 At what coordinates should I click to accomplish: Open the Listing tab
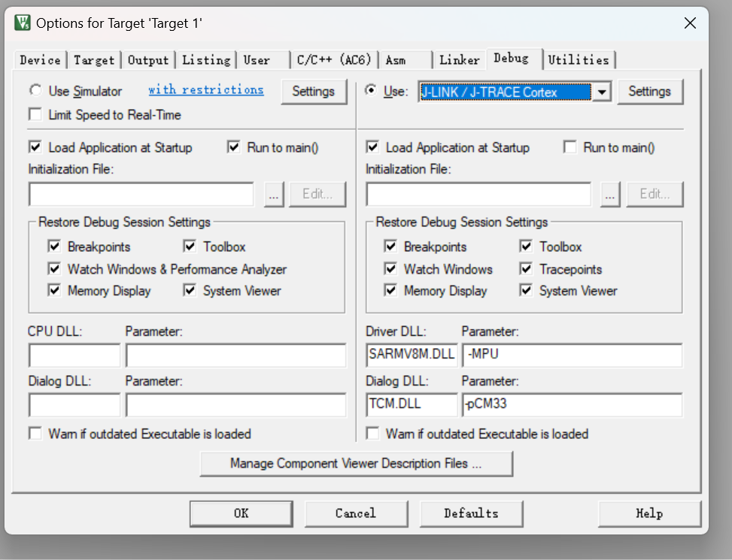pyautogui.click(x=206, y=60)
